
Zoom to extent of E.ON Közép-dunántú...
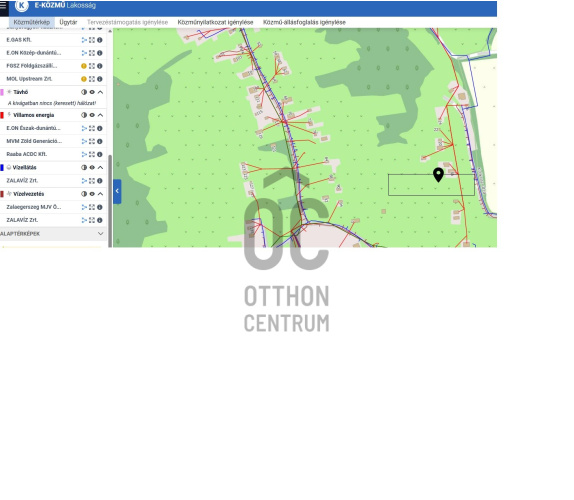(92, 53)
